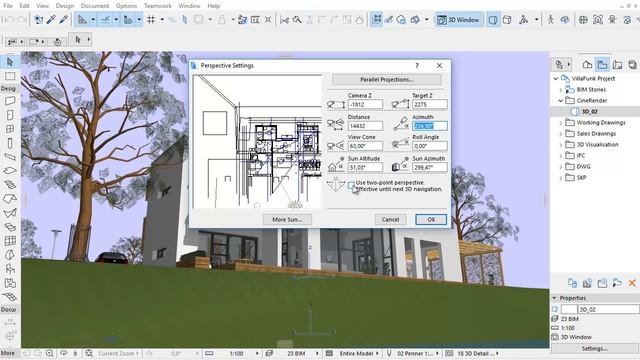Image resolution: width=640 pixels, height=360 pixels.
Task: Open the File menu
Action: click(x=8, y=6)
